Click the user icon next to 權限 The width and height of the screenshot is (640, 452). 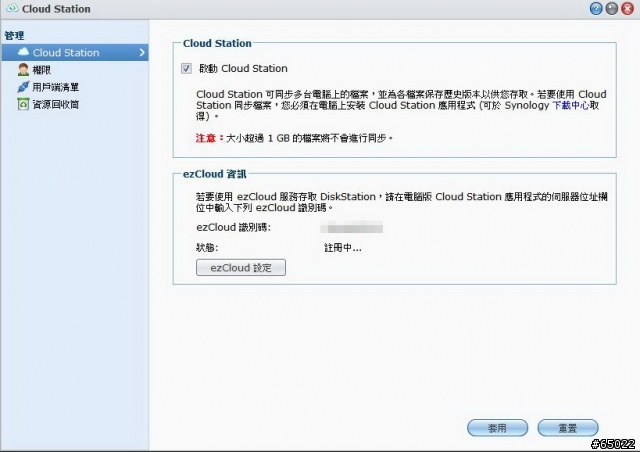[23, 69]
